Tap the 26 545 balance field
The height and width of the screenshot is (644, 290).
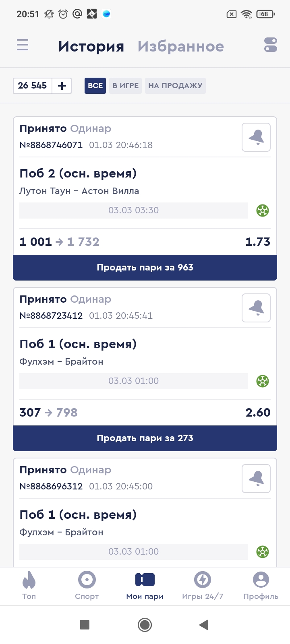[x=33, y=86]
